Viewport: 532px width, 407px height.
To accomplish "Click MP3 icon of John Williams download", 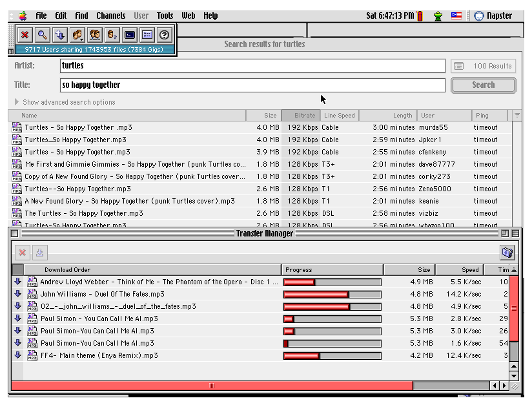I will (32, 294).
